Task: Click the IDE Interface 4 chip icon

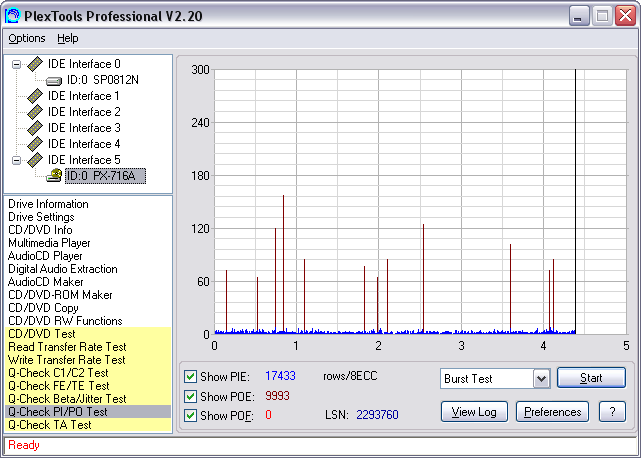Action: (x=35, y=144)
